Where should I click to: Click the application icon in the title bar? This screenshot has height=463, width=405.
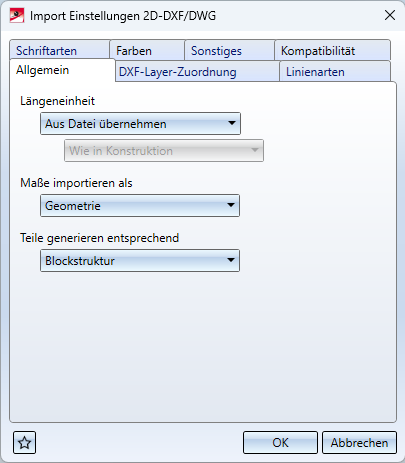[17, 15]
